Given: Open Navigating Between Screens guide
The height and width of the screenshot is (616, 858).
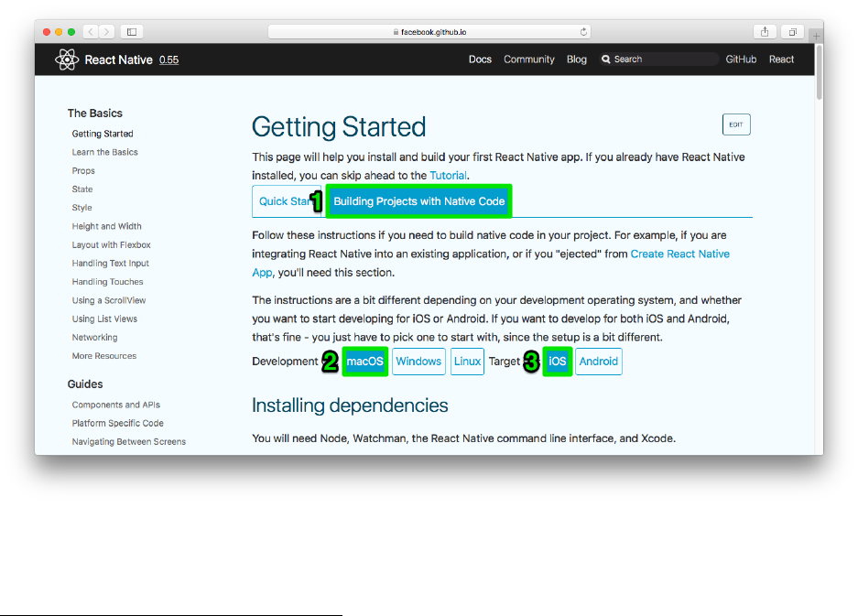Looking at the screenshot, I should pyautogui.click(x=128, y=441).
